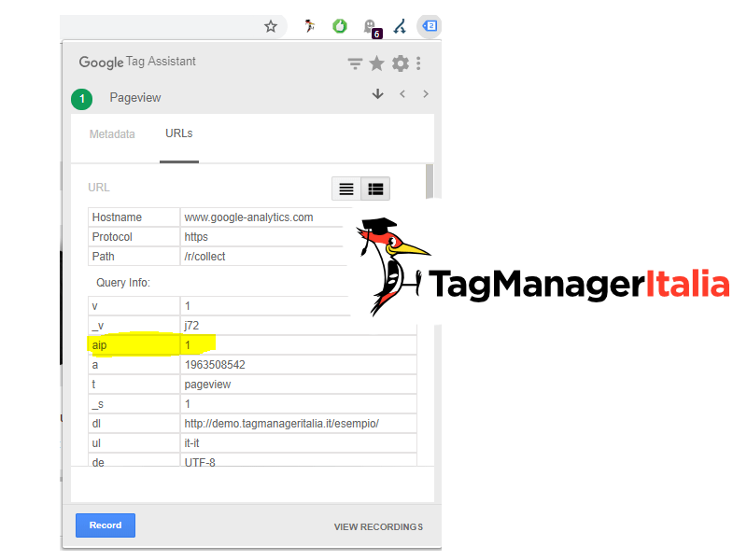
Task: Select the de value UTF-8
Action: (x=200, y=462)
